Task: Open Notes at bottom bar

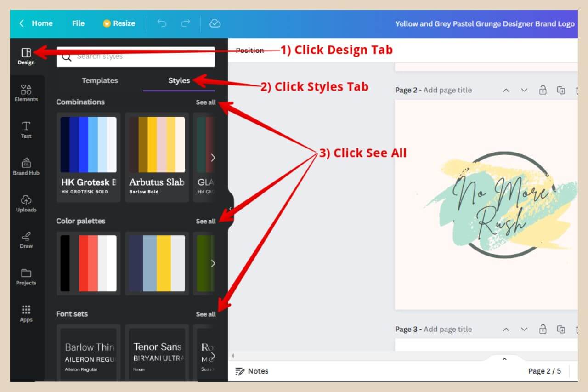Action: coord(252,371)
